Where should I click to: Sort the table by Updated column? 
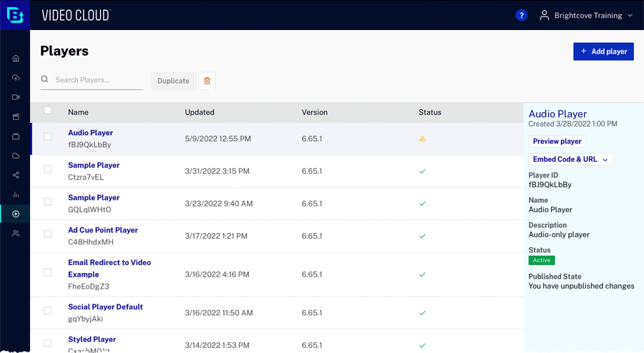point(199,112)
